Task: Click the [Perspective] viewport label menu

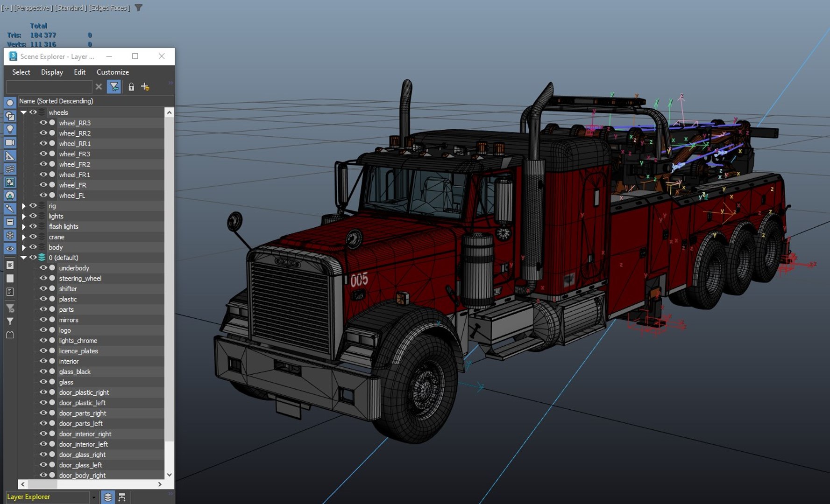Action: tap(33, 8)
